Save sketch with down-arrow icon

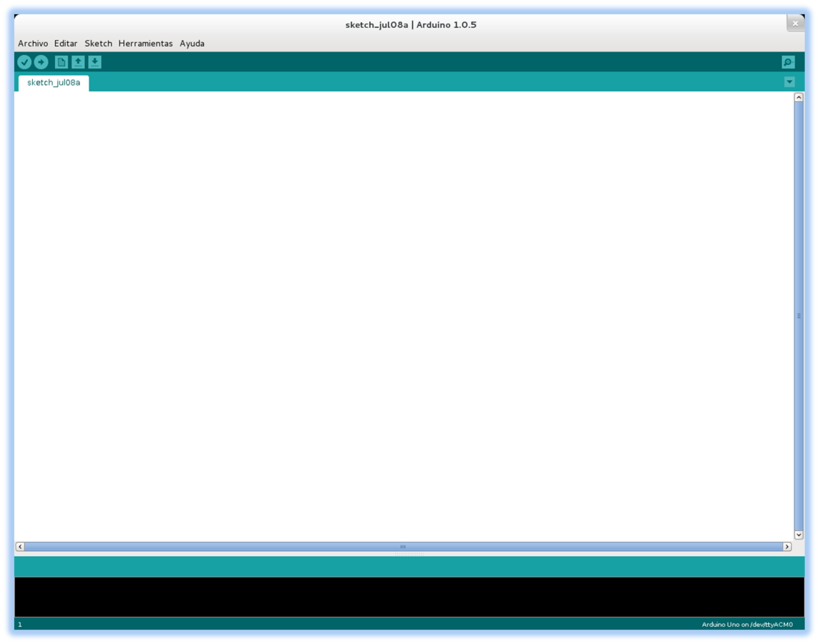click(94, 62)
